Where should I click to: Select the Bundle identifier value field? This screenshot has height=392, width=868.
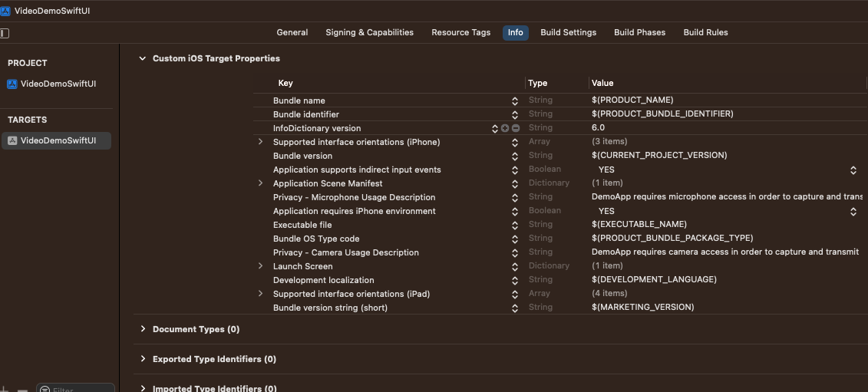point(662,114)
